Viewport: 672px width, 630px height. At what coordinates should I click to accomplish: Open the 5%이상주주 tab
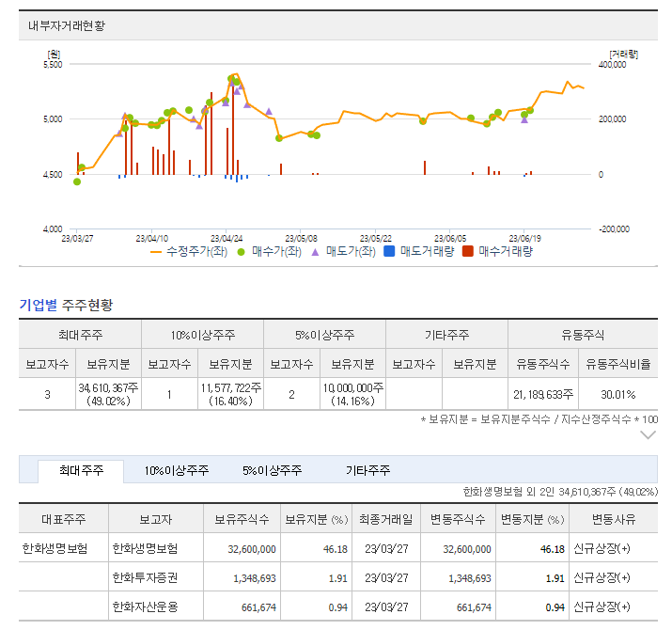coord(273,471)
